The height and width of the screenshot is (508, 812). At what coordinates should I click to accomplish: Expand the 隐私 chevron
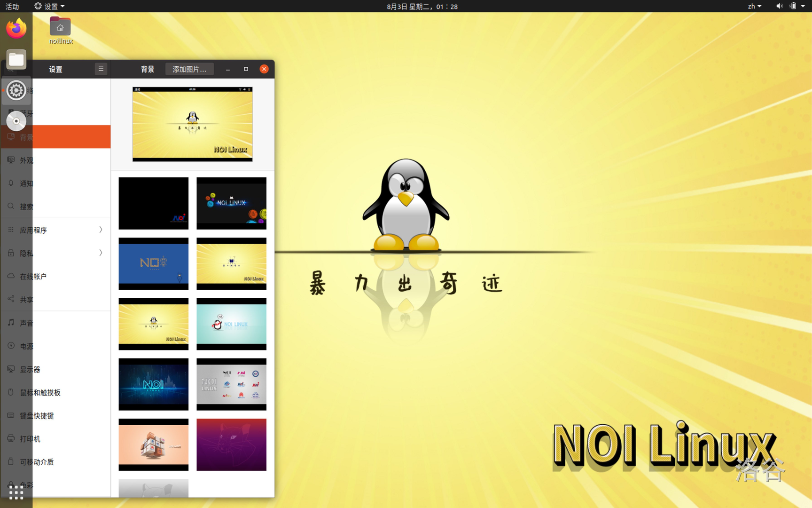point(101,253)
